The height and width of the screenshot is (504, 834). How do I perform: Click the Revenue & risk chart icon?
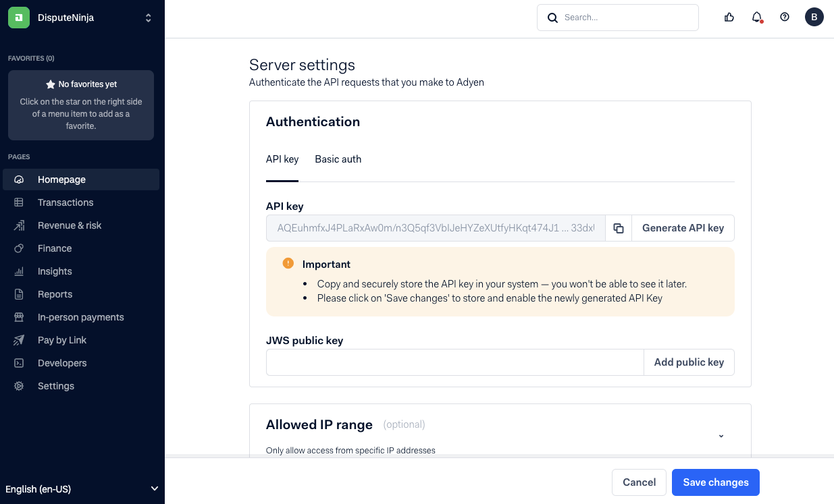click(x=19, y=225)
